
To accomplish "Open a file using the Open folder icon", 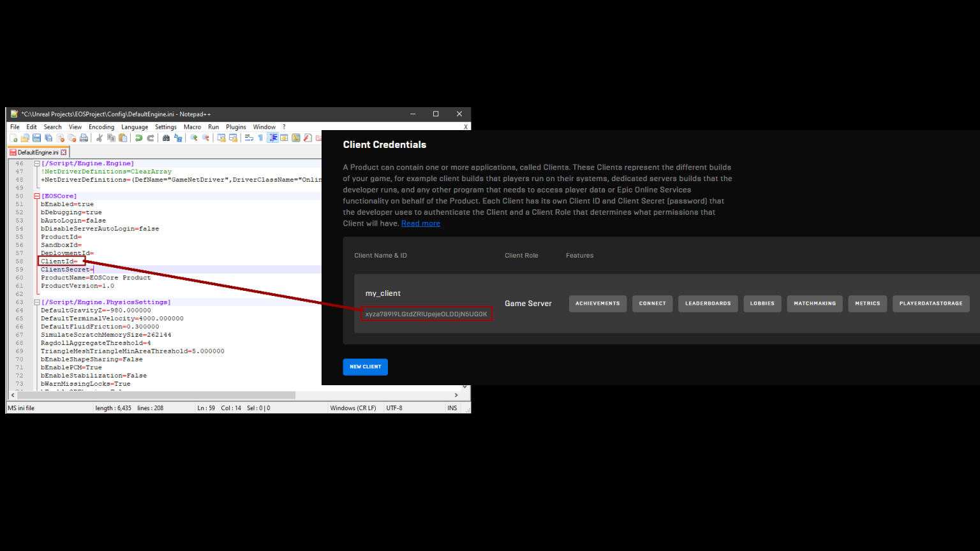I will pos(24,138).
